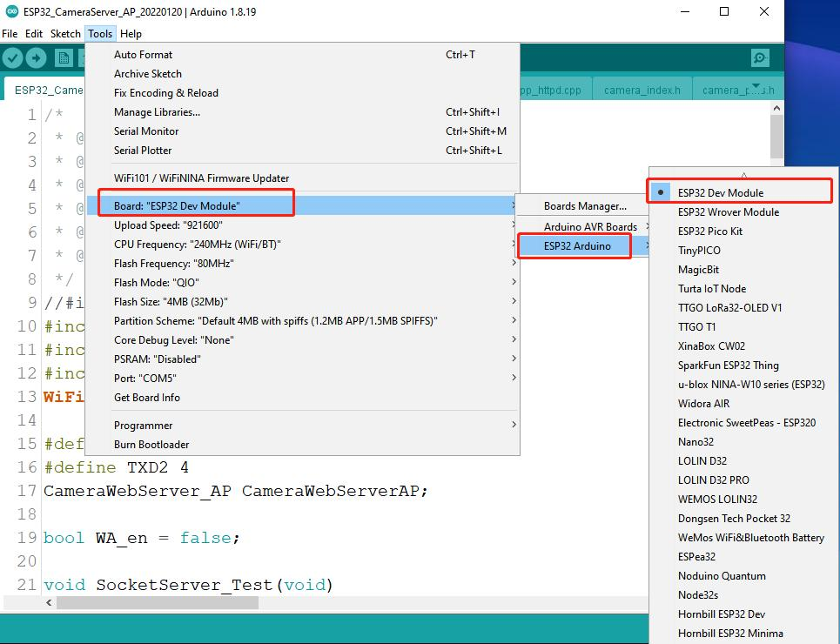Select Node32s board
840x644 pixels.
click(x=744, y=595)
